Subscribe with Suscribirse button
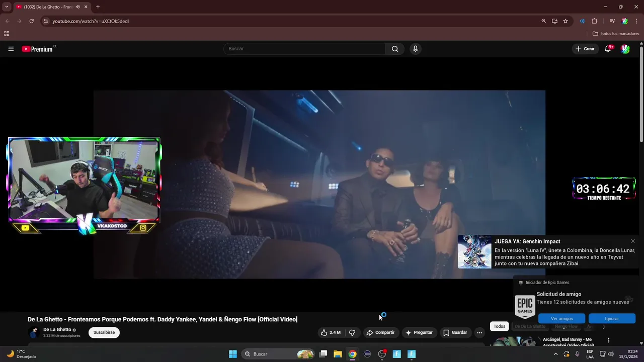644x362 pixels. [104, 332]
